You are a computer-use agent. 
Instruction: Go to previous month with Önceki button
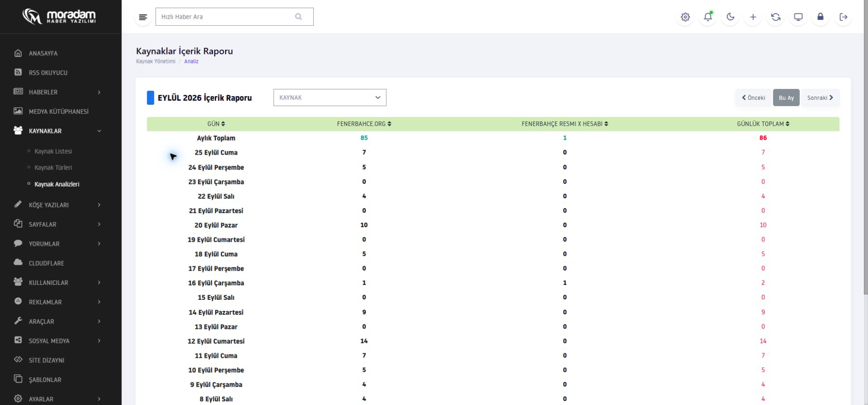[x=754, y=98]
